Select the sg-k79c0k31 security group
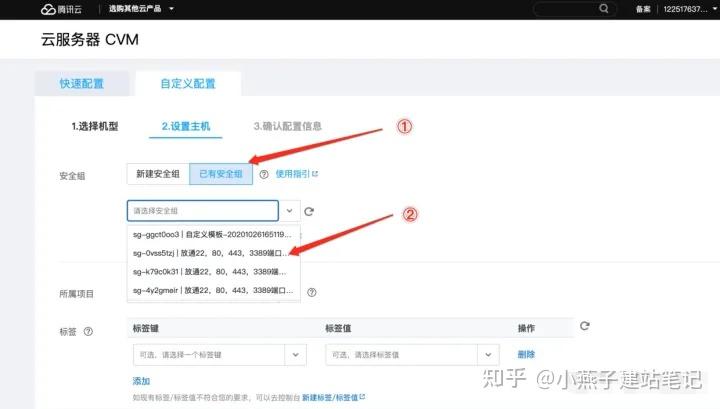 pos(214,272)
